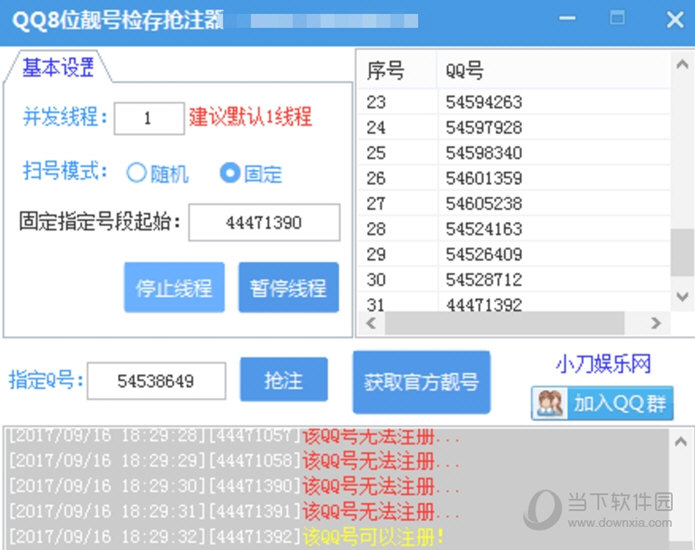695x550 pixels.
Task: Select row 24 with QQ 54597928
Action: [x=514, y=128]
